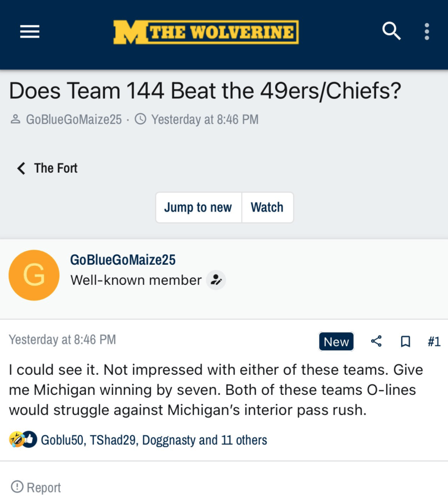Toggle Watch on this thread

267,207
